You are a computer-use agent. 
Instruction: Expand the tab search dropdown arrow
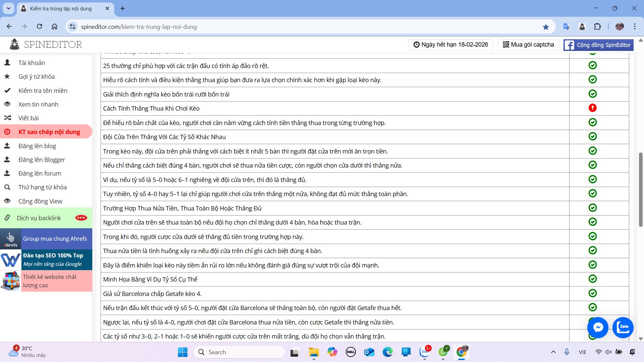click(8, 8)
